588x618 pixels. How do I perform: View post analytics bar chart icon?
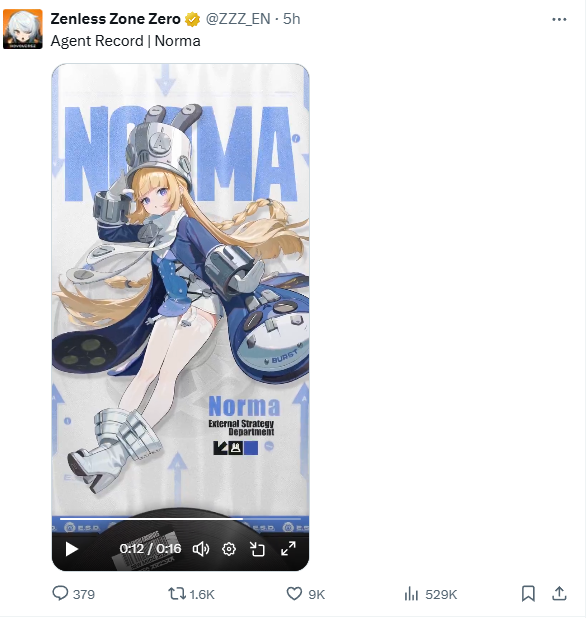click(411, 594)
